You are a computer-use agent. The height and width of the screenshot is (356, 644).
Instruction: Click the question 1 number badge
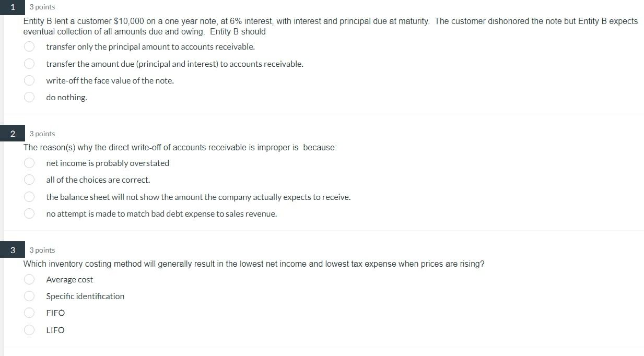(x=12, y=7)
